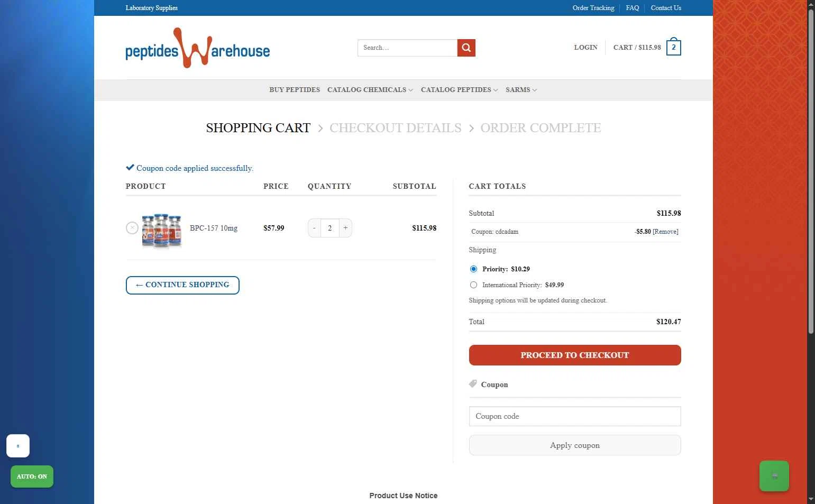This screenshot has width=815, height=504.
Task: Click PROCEED TO CHECKOUT button
Action: [x=575, y=355]
